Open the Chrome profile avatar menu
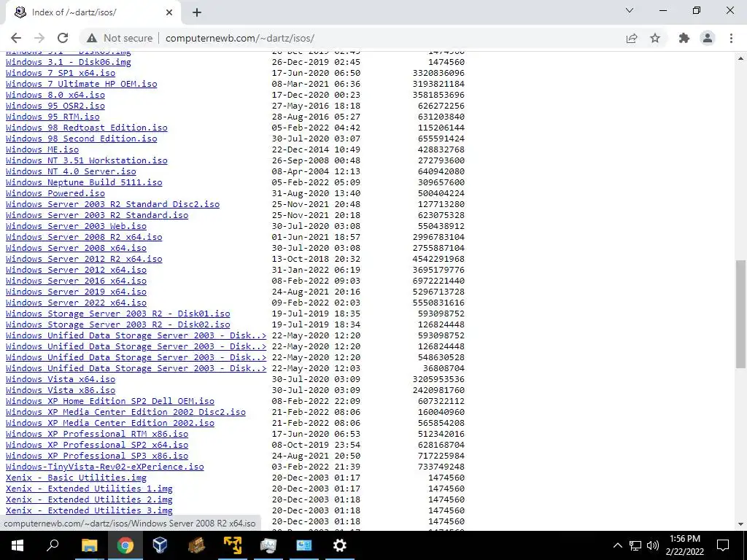 point(708,38)
